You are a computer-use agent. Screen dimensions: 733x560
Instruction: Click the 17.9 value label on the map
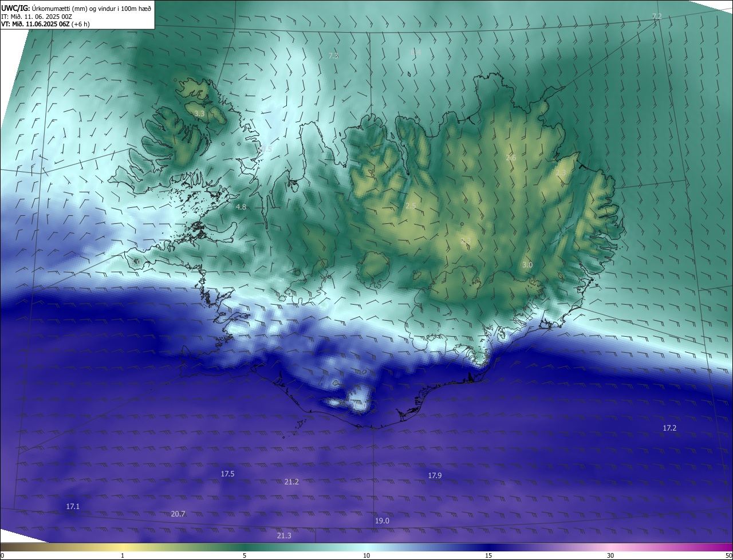435,475
